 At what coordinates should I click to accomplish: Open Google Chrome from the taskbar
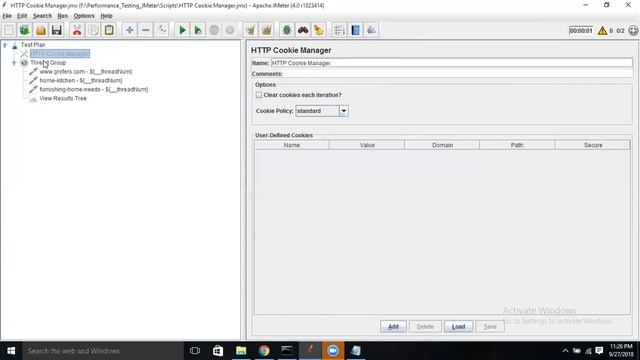coord(264,351)
